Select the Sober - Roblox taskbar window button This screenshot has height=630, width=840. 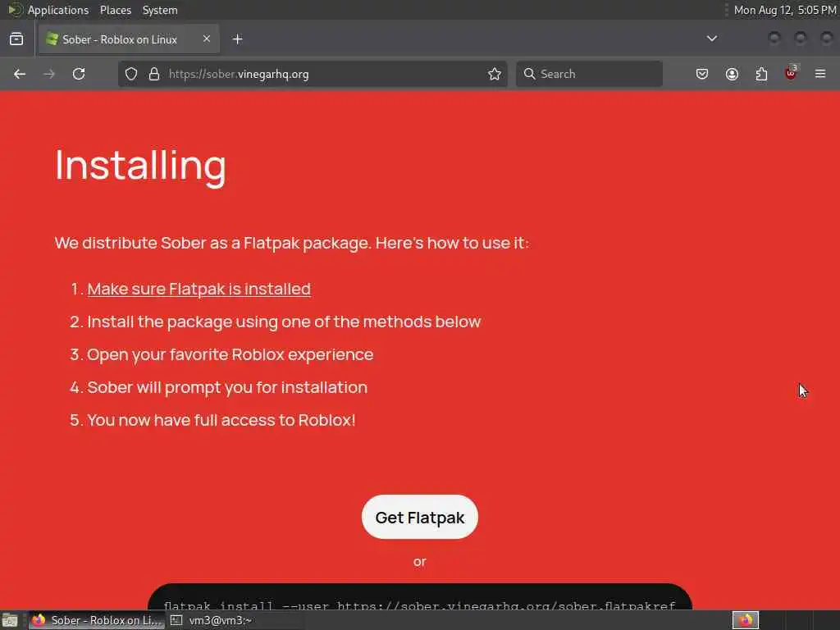pos(97,620)
